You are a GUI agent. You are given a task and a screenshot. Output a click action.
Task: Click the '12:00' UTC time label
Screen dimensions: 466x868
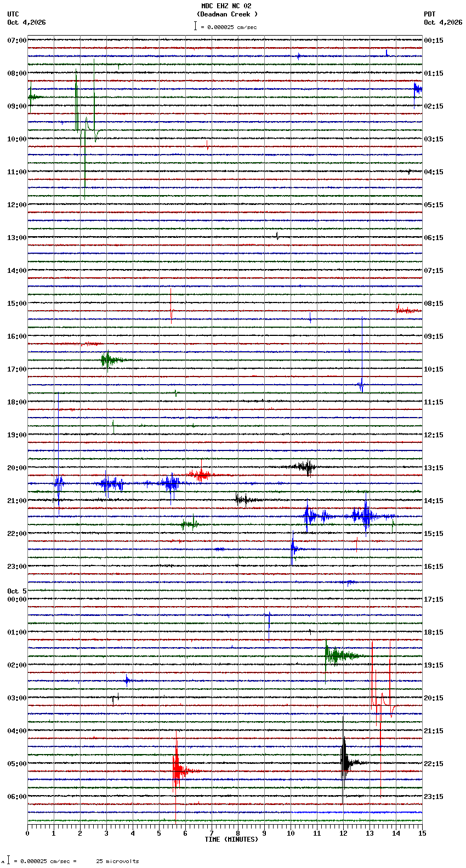click(x=17, y=205)
